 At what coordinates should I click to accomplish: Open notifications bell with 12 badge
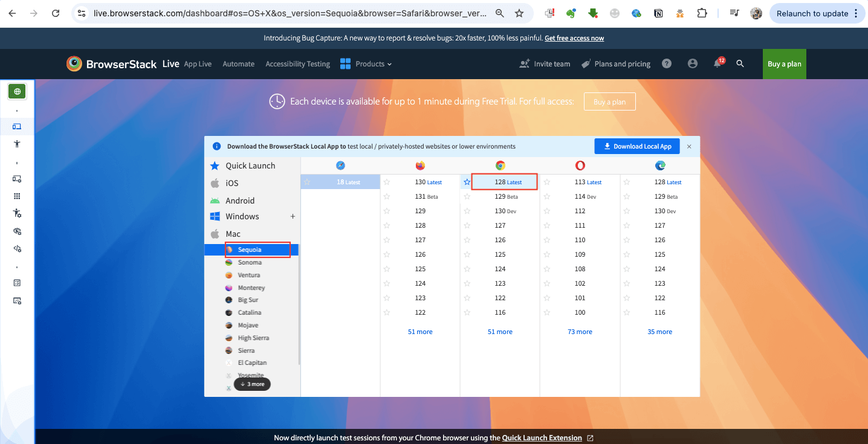[x=718, y=63]
